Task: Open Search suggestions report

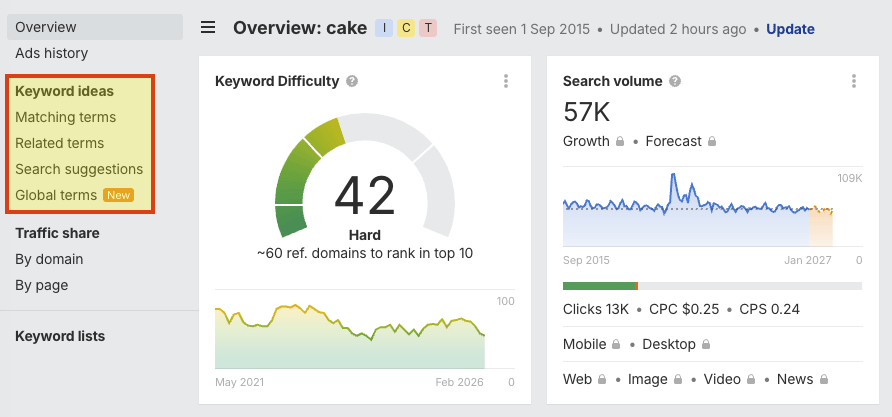Action: coord(79,169)
